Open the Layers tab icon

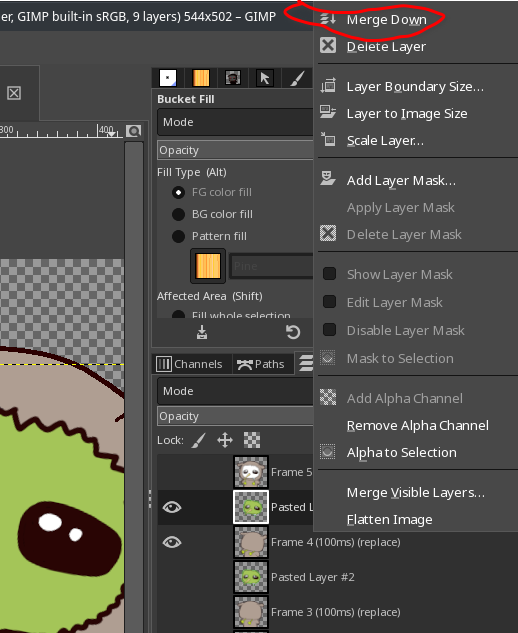tap(306, 363)
